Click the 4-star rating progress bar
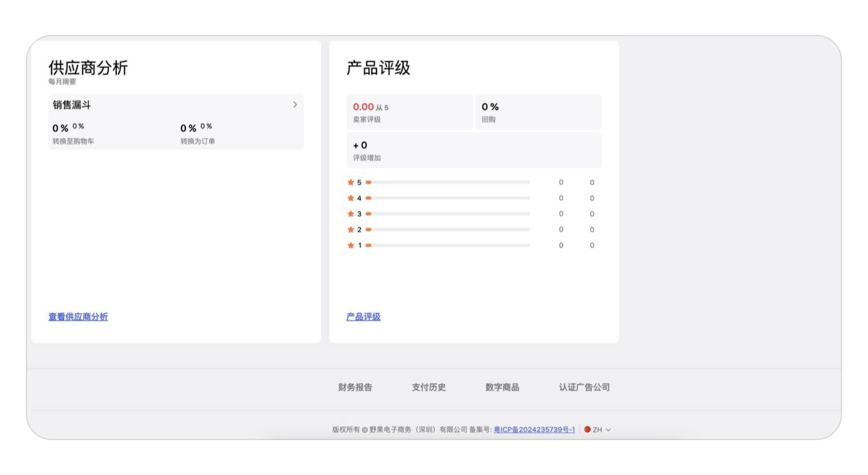 (x=448, y=198)
